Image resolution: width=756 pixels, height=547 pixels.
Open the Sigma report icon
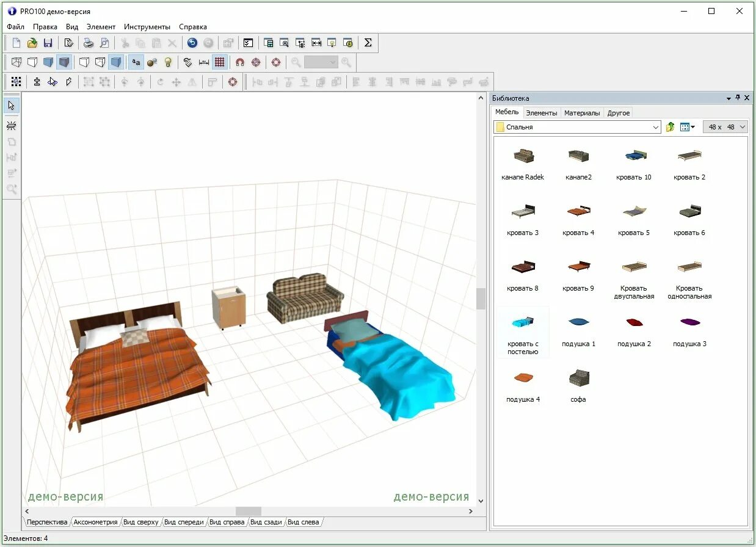pos(368,43)
